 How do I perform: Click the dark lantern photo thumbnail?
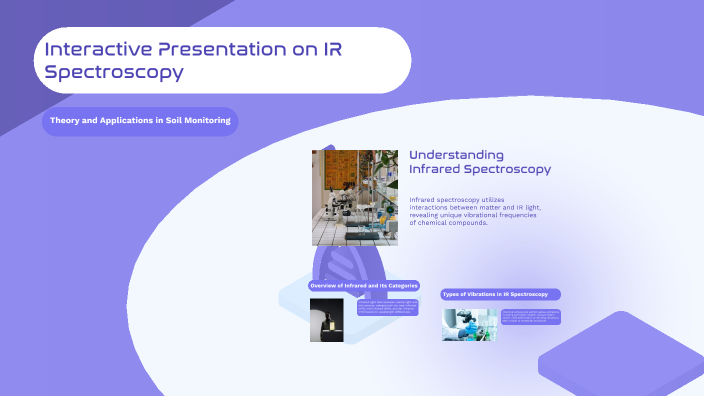pos(326,320)
